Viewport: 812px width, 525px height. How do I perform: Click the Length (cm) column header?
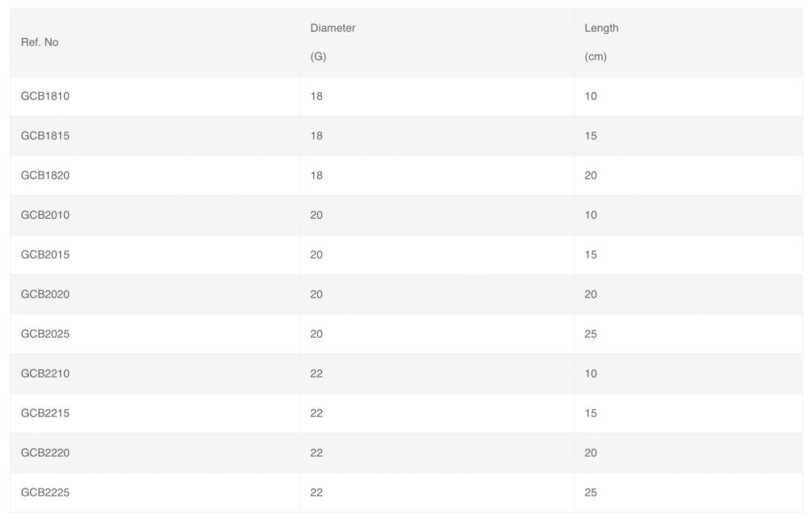pyautogui.click(x=601, y=42)
